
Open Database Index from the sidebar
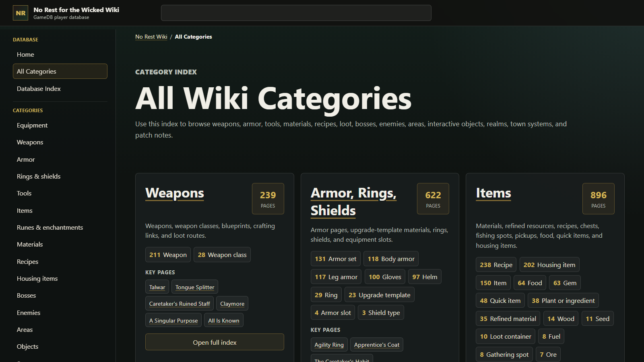[60, 88]
